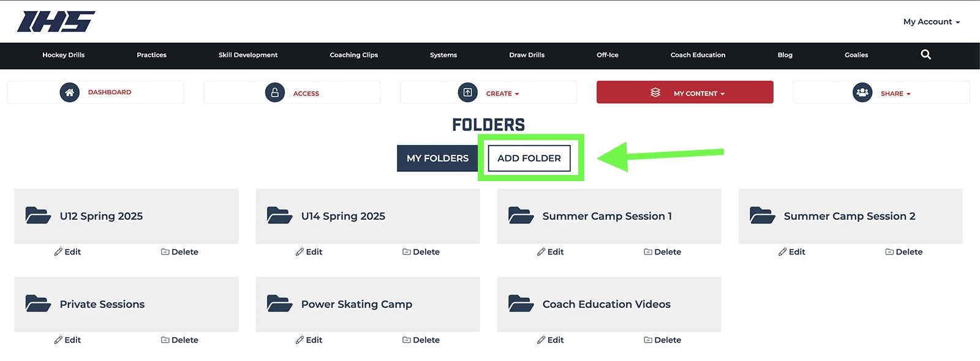Click the Add Folder button
The height and width of the screenshot is (361, 980).
[529, 158]
